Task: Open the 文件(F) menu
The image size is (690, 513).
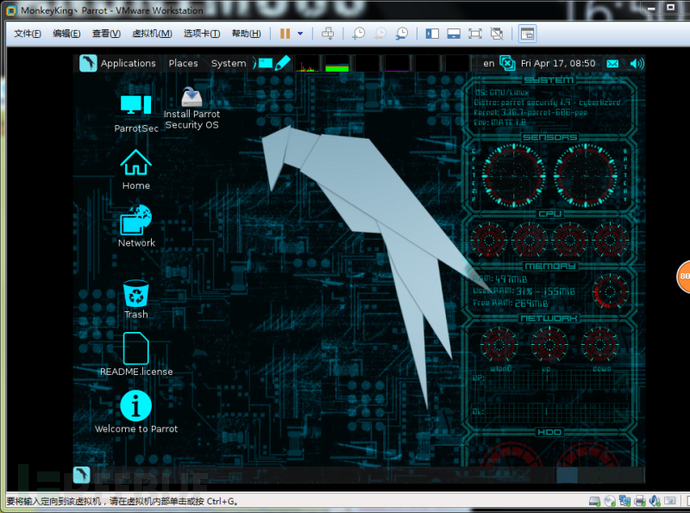Action: [x=27, y=33]
